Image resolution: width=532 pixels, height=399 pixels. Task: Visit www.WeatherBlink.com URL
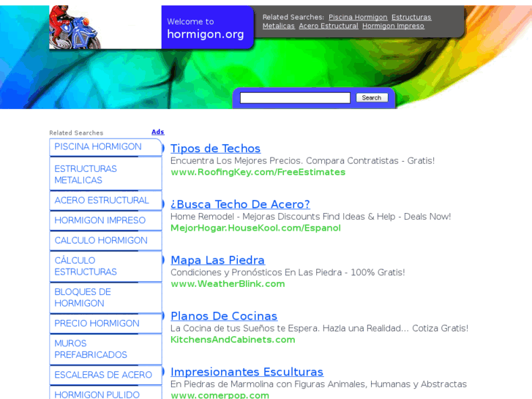228,284
